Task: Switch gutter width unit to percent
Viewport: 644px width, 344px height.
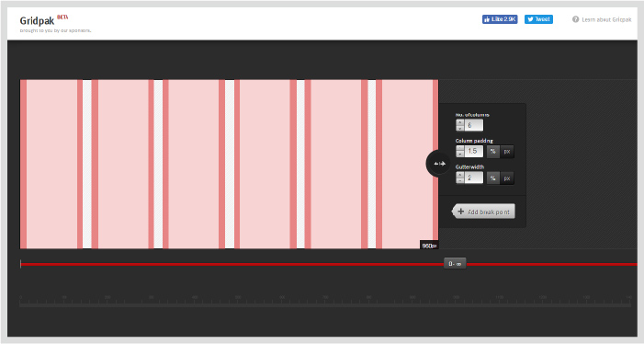Action: point(492,178)
